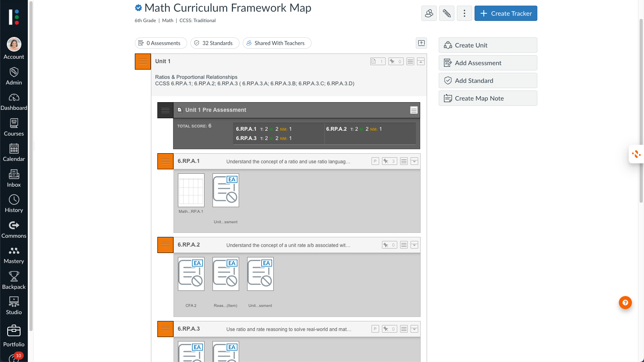Open the three-dot more options menu
Screen dimensions: 644x362
coord(464,13)
